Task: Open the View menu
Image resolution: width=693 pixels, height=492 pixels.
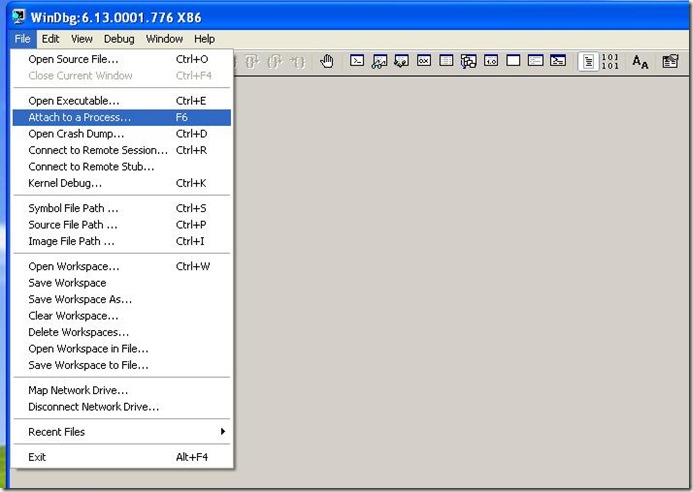Action: click(x=82, y=39)
